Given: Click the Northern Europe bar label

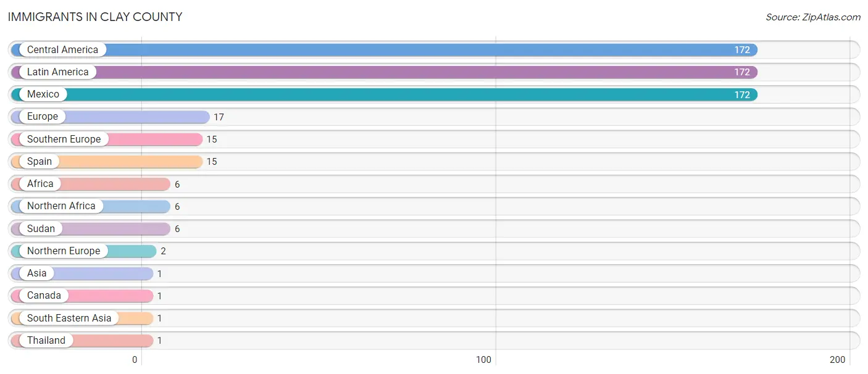Looking at the screenshot, I should coord(64,251).
